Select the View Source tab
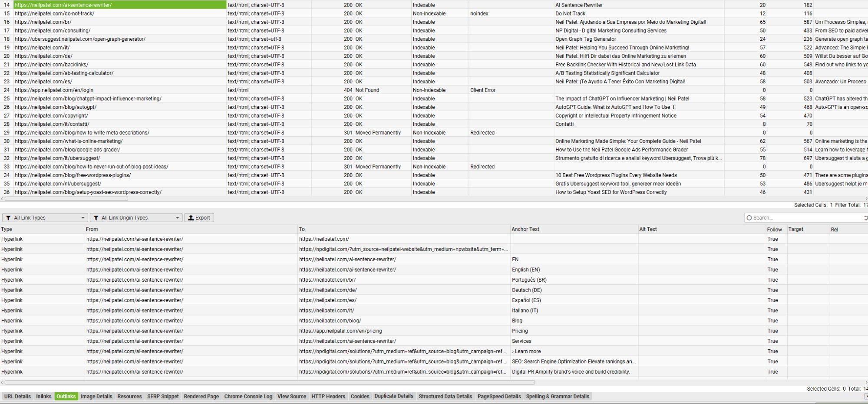The image size is (868, 404). point(291,396)
